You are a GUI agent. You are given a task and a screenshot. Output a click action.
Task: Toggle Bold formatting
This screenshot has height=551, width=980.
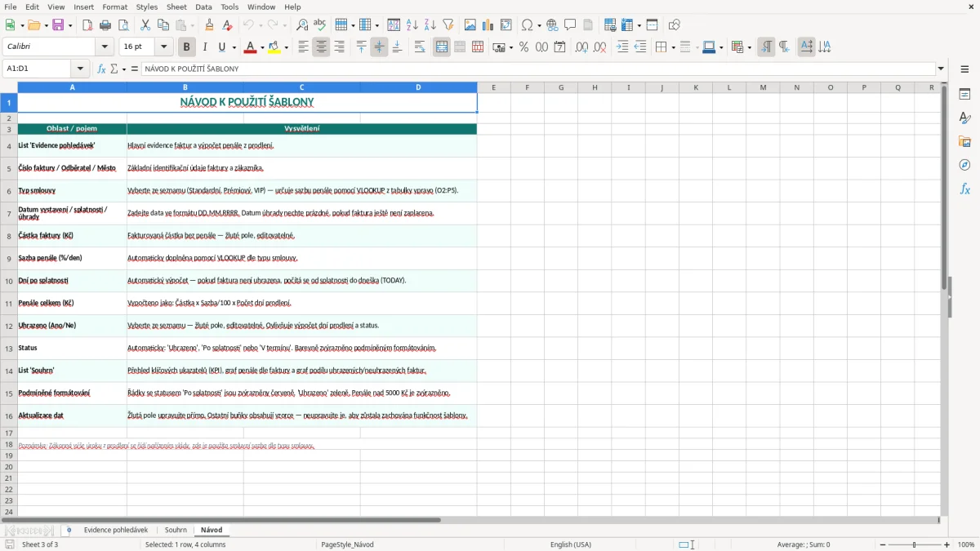point(186,47)
